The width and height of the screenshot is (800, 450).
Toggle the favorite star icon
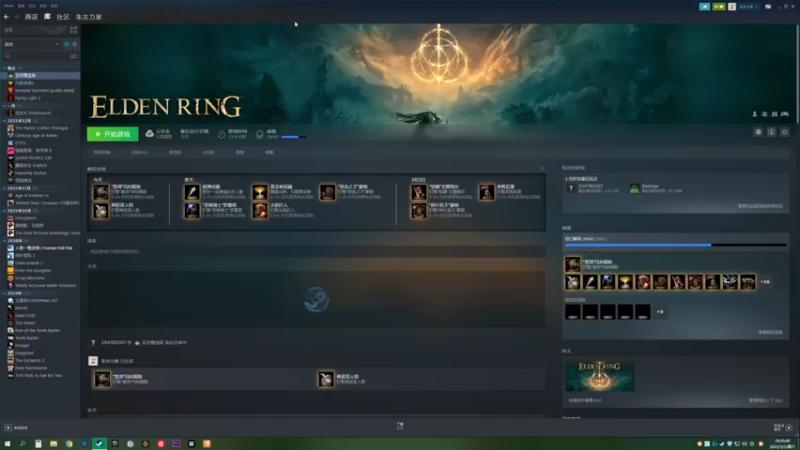tap(785, 132)
